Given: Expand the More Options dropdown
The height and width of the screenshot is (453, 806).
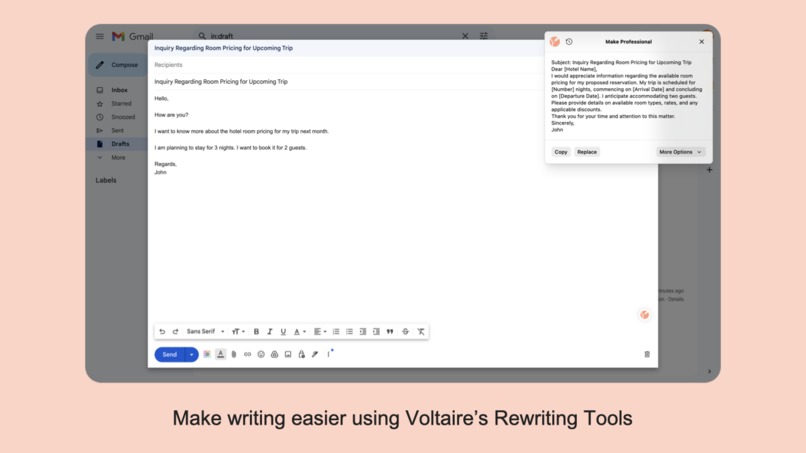Looking at the screenshot, I should [680, 152].
